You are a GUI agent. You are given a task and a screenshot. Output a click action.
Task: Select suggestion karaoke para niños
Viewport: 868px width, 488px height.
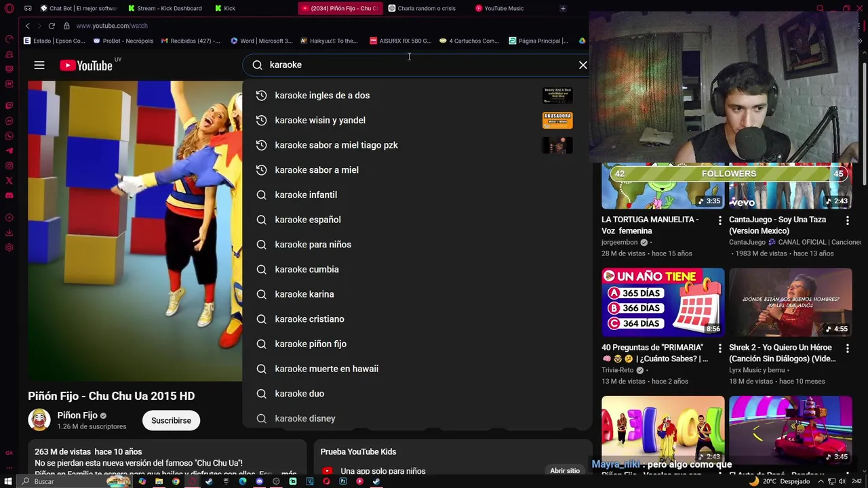(416, 245)
